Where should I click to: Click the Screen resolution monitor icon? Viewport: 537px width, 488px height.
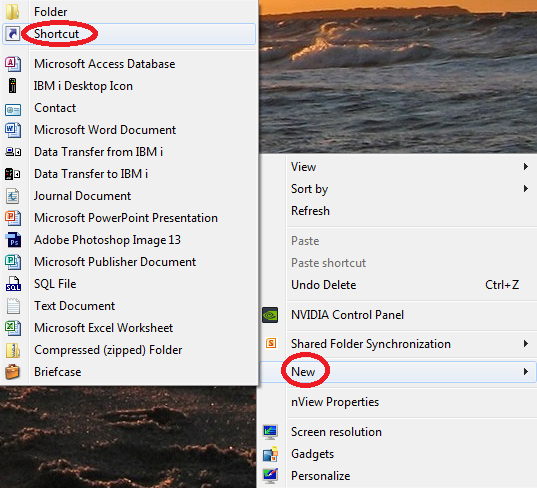(270, 432)
